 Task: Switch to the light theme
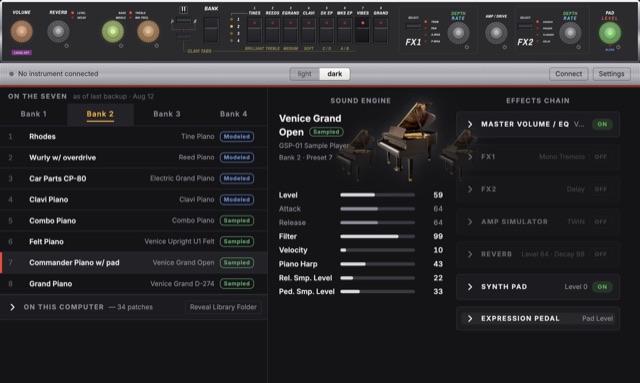point(304,74)
